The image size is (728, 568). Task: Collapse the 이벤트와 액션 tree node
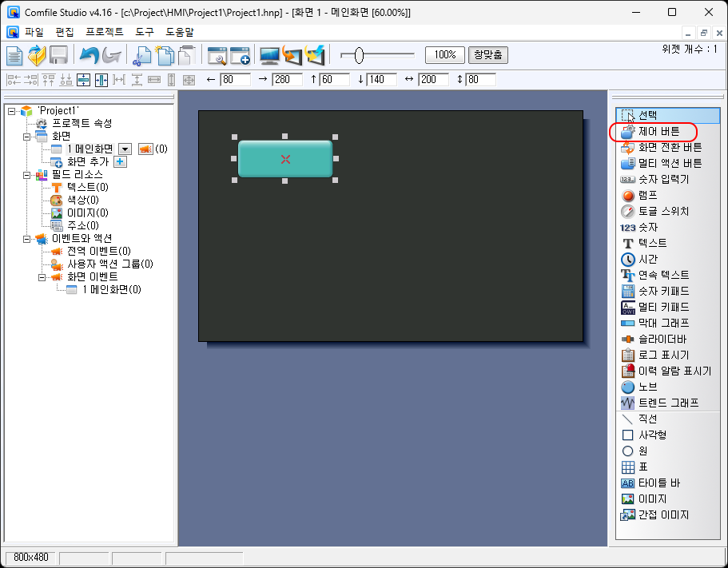(26, 238)
